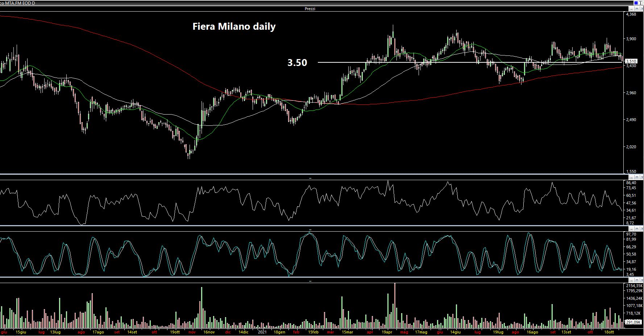Click the 2,490 price axis value
The width and height of the screenshot is (644, 336).
pyautogui.click(x=631, y=120)
